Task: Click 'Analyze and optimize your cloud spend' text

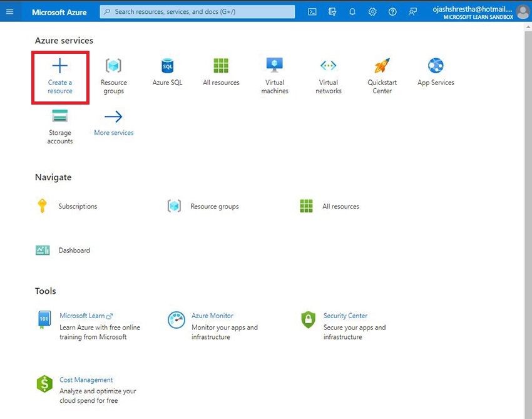Action: [98, 396]
